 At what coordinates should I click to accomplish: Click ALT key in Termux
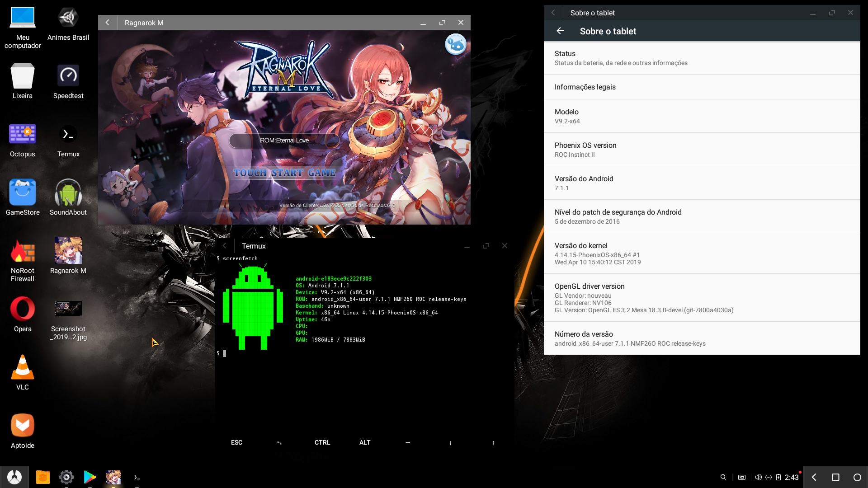[365, 443]
